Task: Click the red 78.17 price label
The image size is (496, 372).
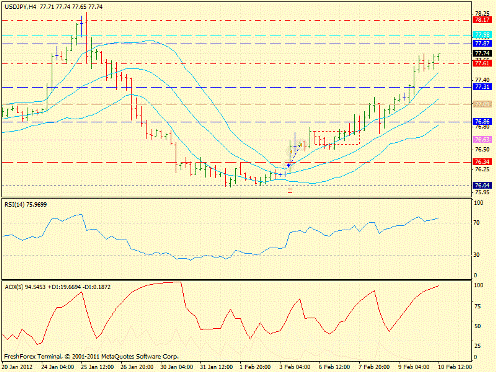Action: [x=482, y=20]
